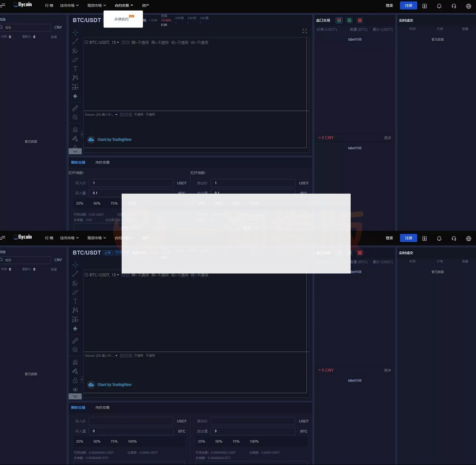
Task: Open the Chart by TradingView link
Action: (114, 139)
